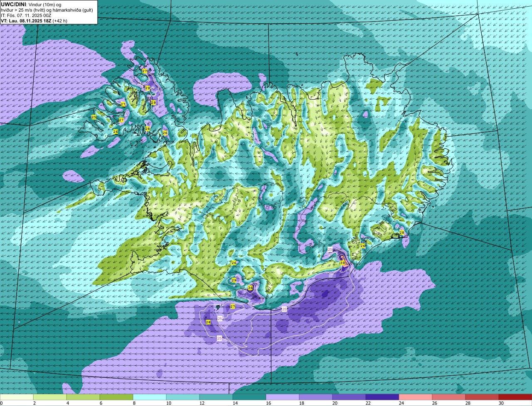Click the 22–24 m/s dark indigo legend swatch
Image resolution: width=532 pixels, height=406 pixels.
point(382,397)
